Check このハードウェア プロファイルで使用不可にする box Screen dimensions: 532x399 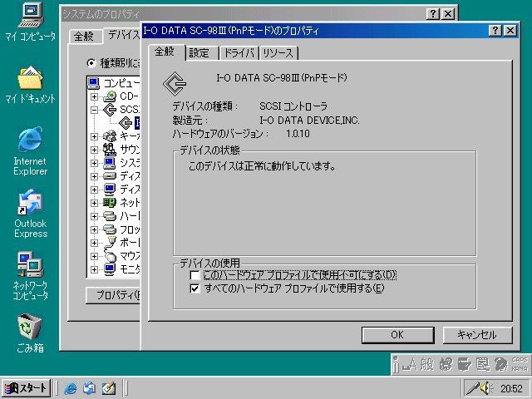(195, 275)
